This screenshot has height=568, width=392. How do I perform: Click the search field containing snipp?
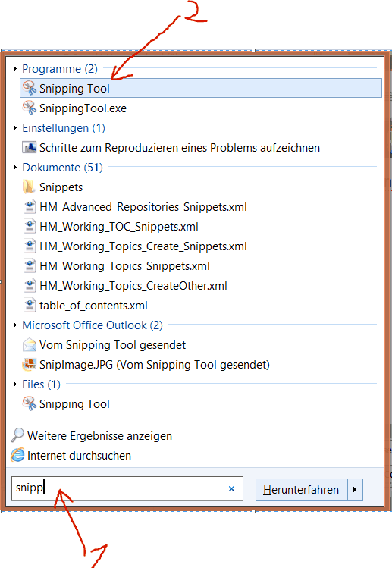tap(127, 488)
